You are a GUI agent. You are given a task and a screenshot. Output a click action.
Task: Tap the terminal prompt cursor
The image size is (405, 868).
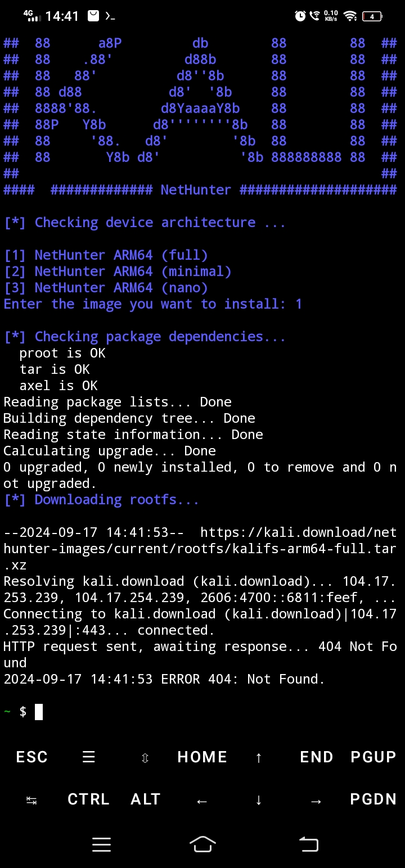(x=39, y=712)
